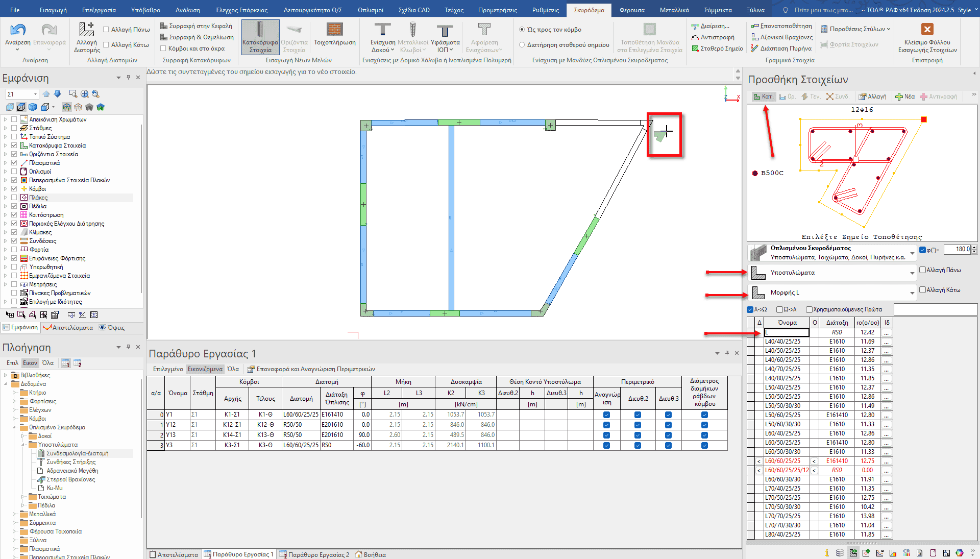Toggle Πλάκες layer visibility checkbox
Image resolution: width=980 pixels, height=559 pixels.
click(x=14, y=198)
